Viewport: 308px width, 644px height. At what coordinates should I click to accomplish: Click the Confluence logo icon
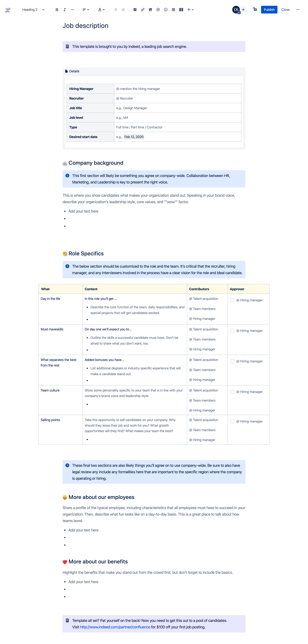pos(7,9)
